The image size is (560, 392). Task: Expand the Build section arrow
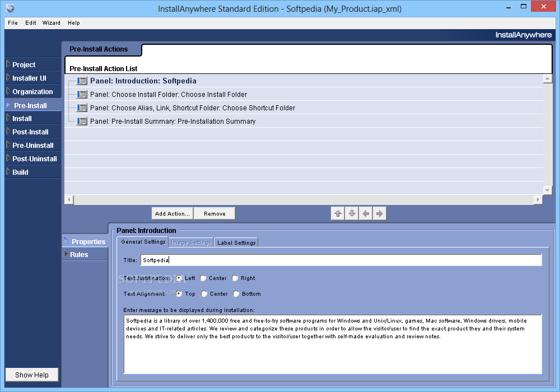tap(8, 172)
